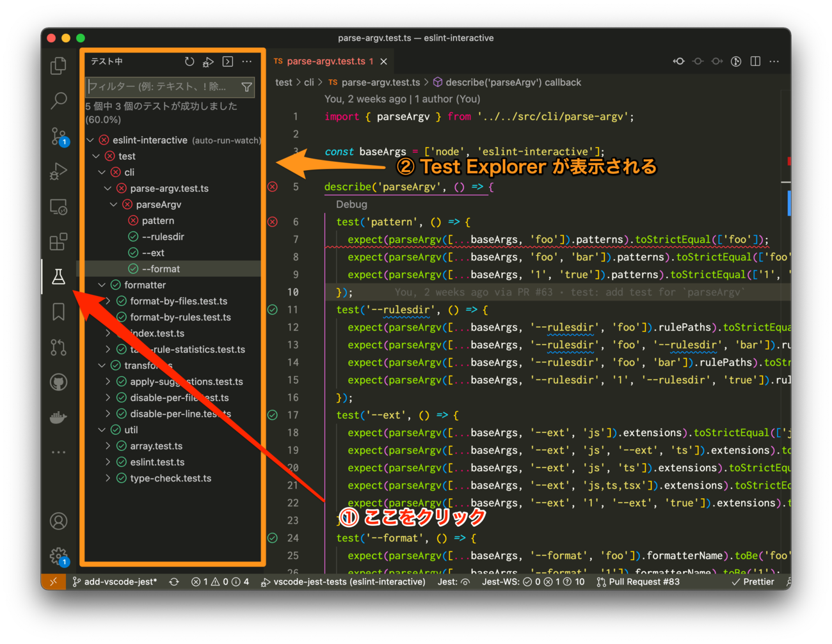Click passed test marker on line 24
Image resolution: width=832 pixels, height=644 pixels.
pyautogui.click(x=273, y=538)
